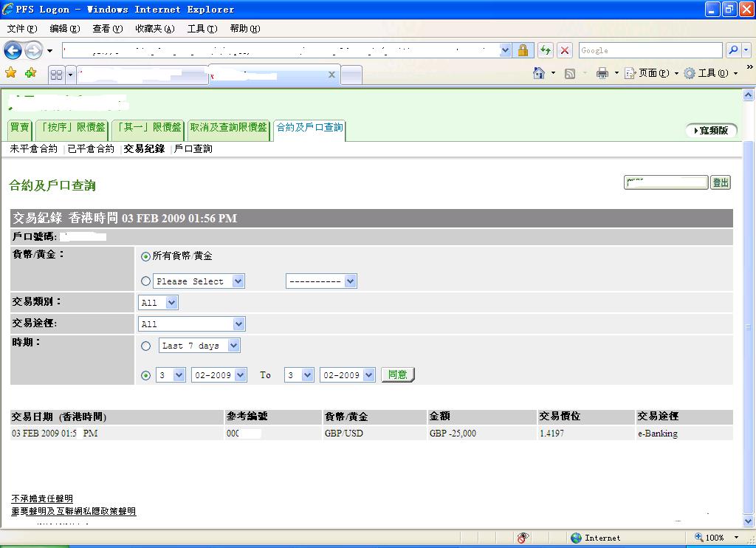Click the Google search magnifier icon

pyautogui.click(x=733, y=49)
